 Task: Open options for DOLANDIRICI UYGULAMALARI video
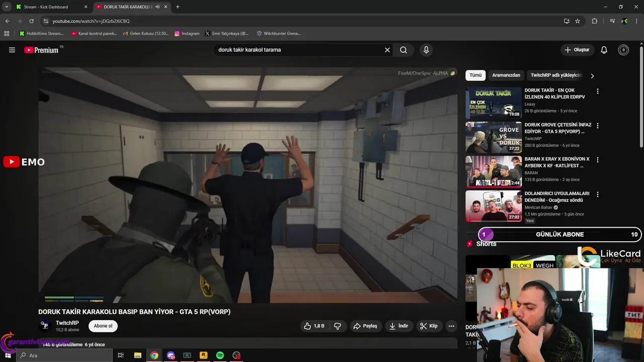pos(598,194)
